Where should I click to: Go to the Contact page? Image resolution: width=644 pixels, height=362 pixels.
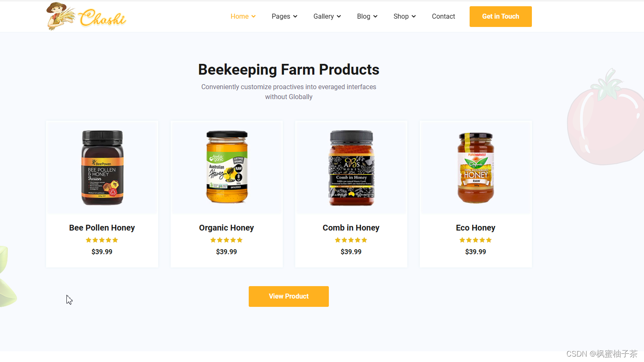point(443,17)
